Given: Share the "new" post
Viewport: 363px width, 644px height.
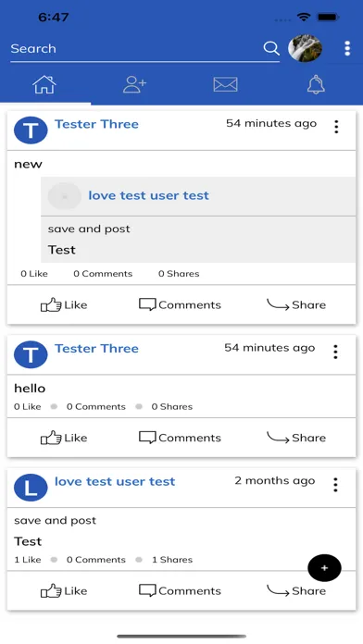Looking at the screenshot, I should (x=296, y=304).
